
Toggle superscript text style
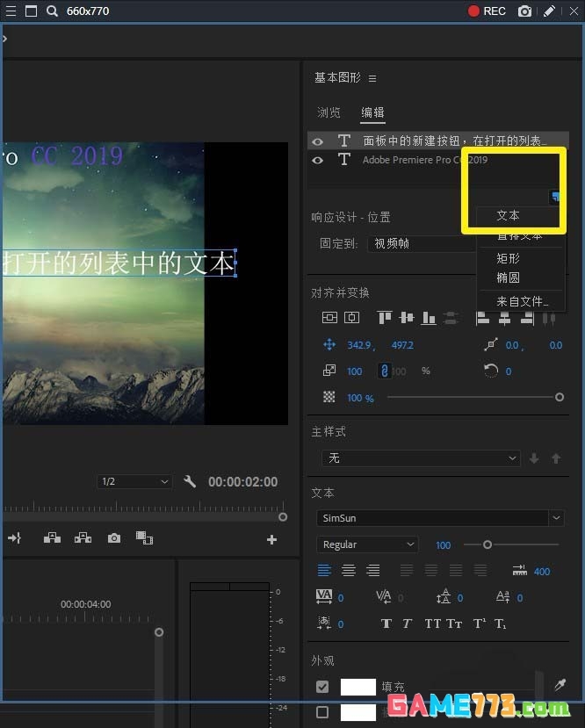(x=479, y=623)
